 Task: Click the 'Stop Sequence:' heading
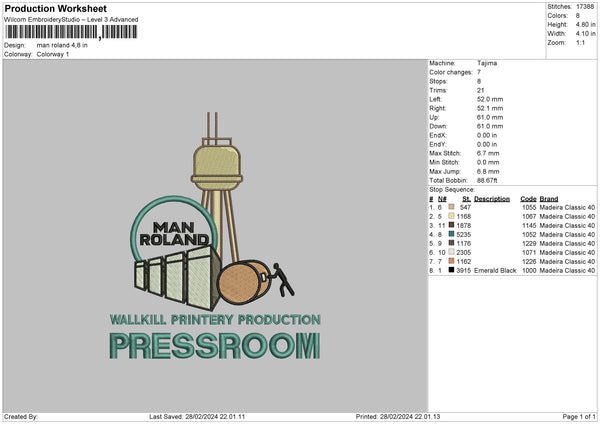452,189
